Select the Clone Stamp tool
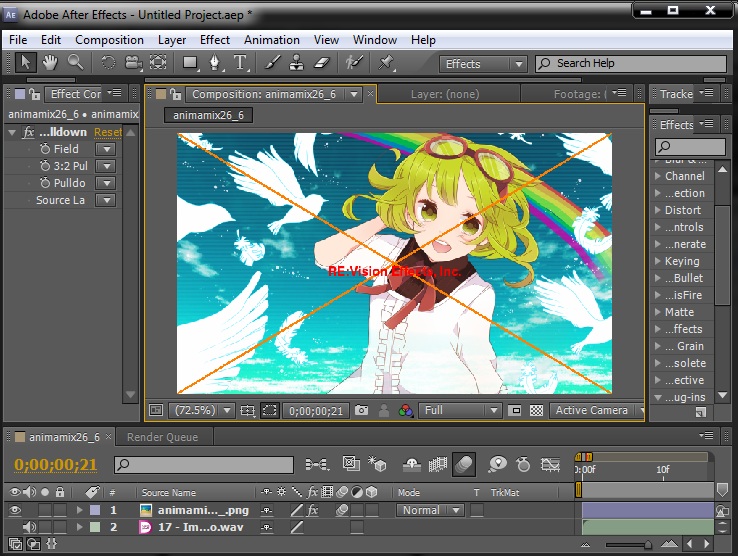This screenshot has width=738, height=556. pyautogui.click(x=297, y=63)
